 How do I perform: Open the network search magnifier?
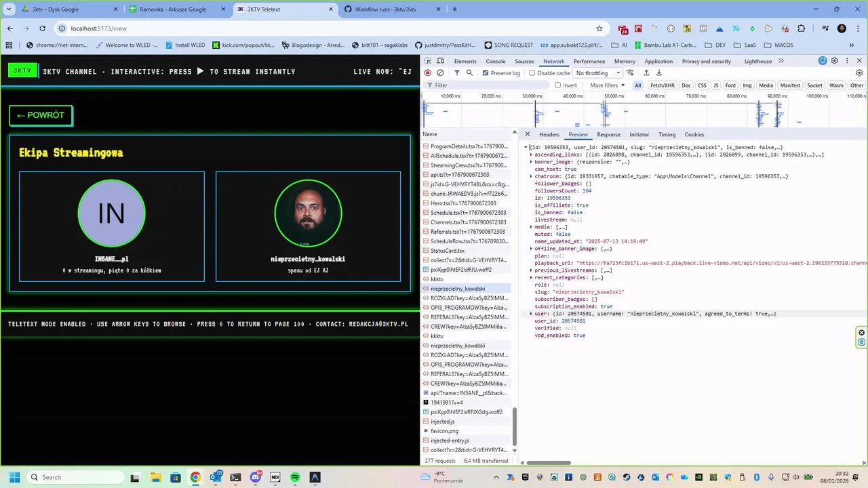coord(469,73)
